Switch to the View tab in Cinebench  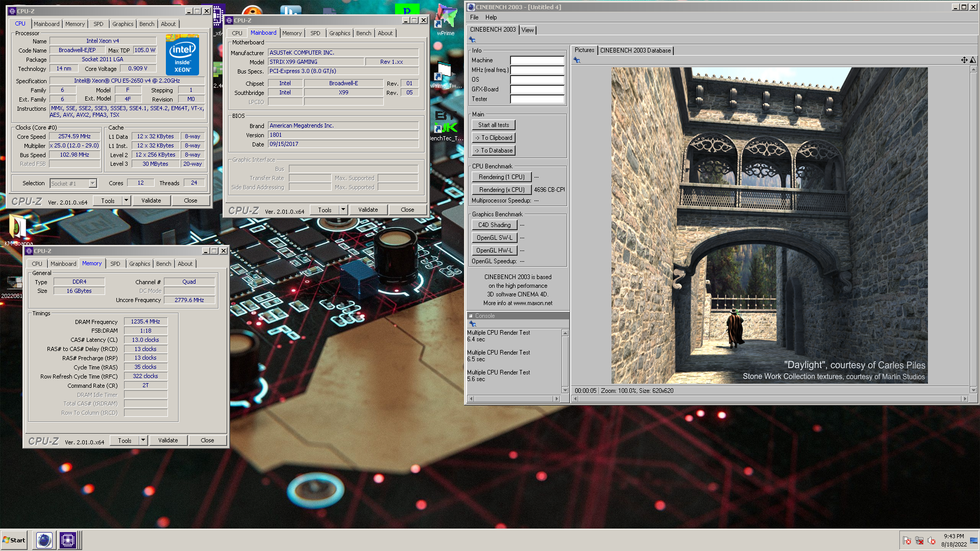[527, 30]
